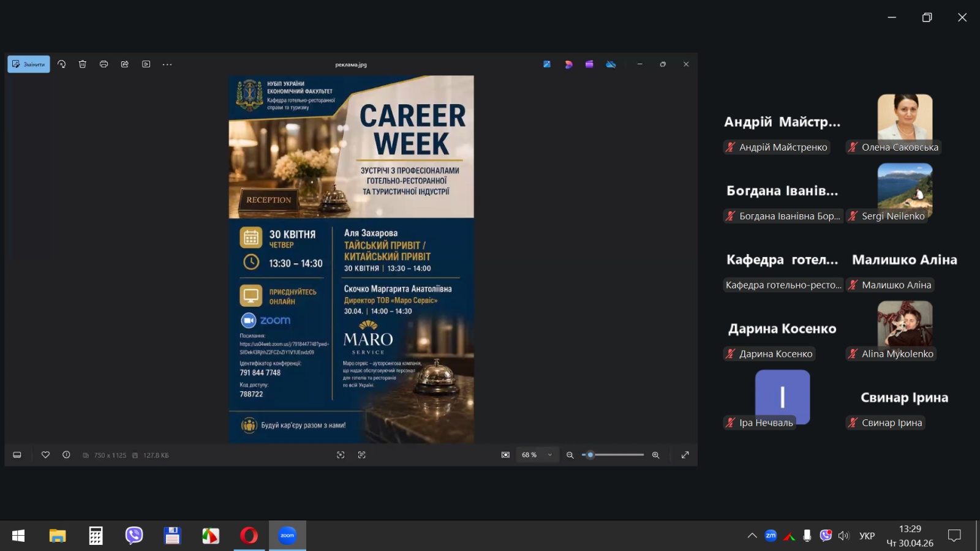Click Zoom icon in system tray
This screenshot has height=551, width=980.
771,536
